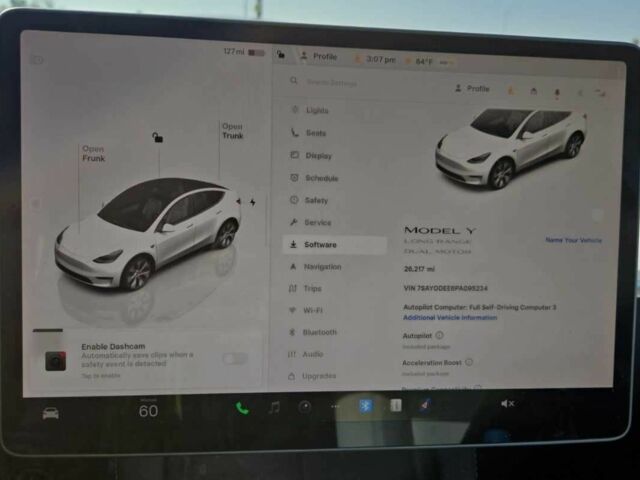
Task: Tap the search magnifier icon
Action: coord(293,80)
